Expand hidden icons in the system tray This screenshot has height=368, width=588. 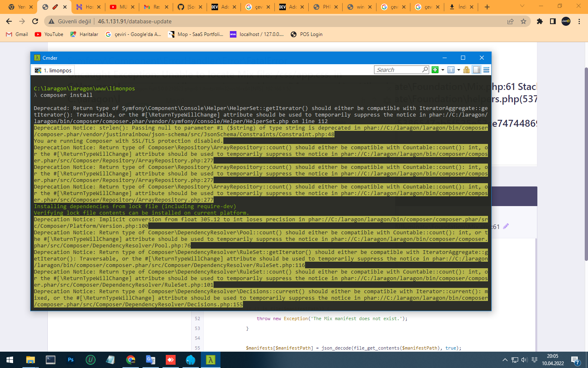(x=505, y=360)
